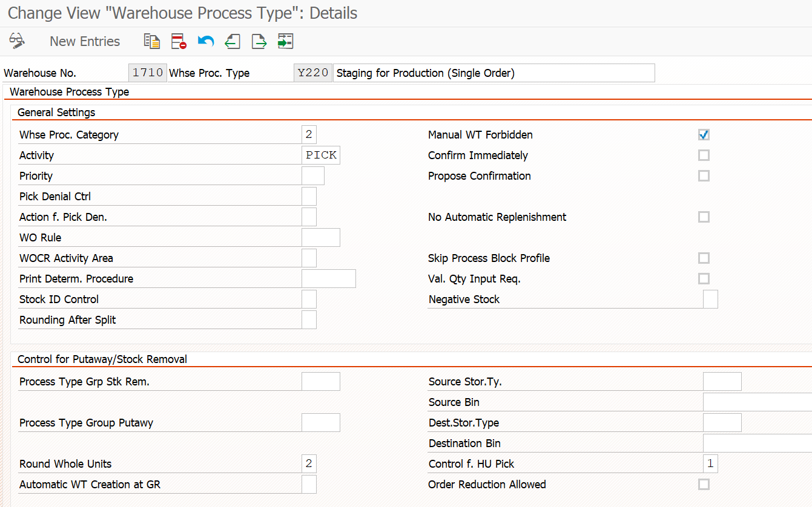
Task: Click the Other Entry selection icon
Action: pyautogui.click(x=285, y=41)
